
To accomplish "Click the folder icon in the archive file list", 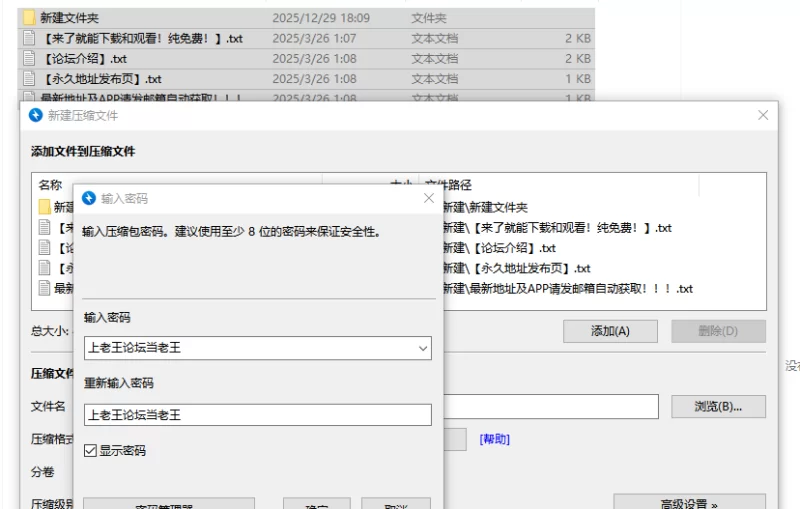I will pos(44,207).
